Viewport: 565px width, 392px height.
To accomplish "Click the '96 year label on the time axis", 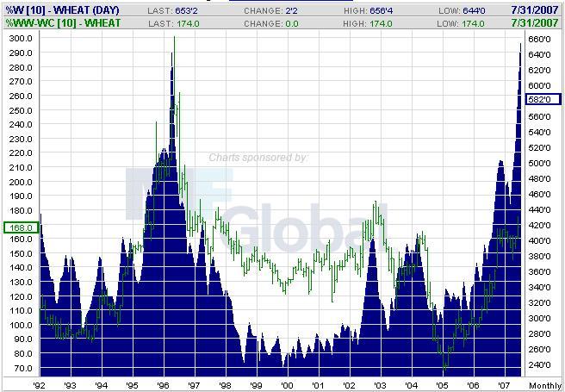I will (x=163, y=384).
